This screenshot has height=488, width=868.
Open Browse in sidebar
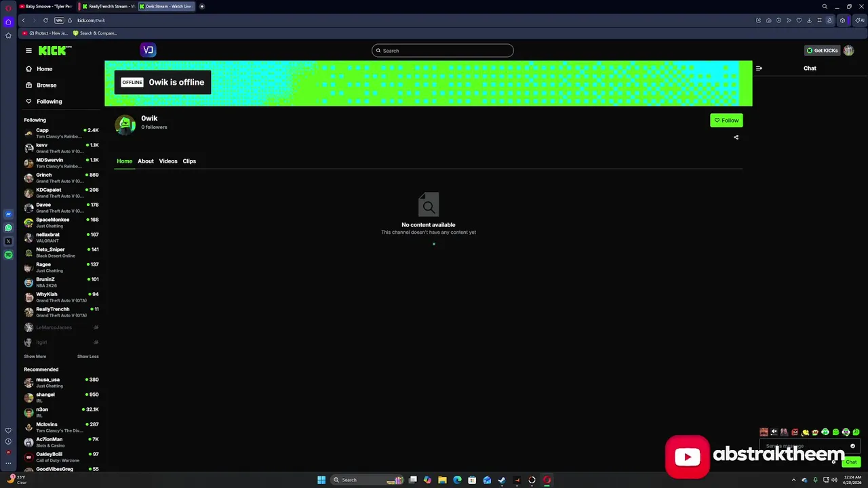tap(41, 85)
